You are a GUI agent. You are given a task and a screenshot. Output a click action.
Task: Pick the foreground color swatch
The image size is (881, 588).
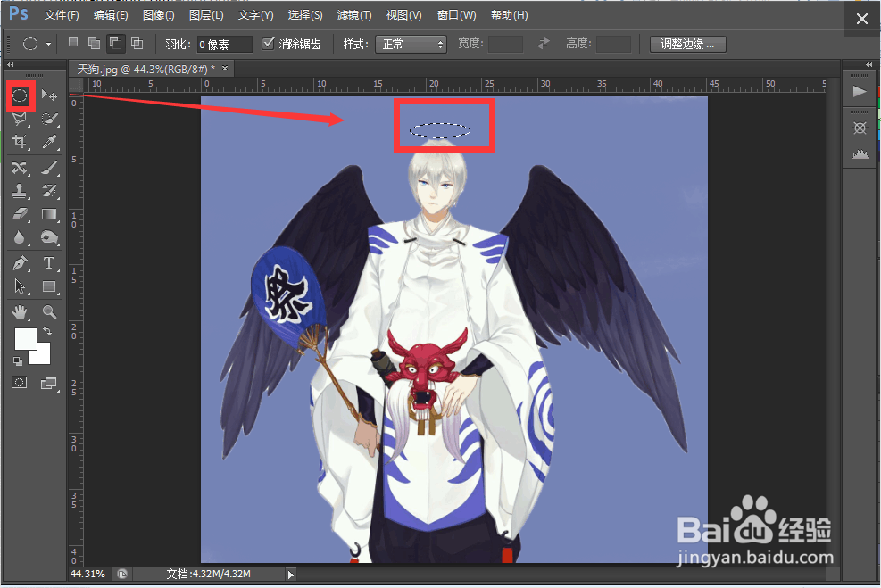click(25, 339)
